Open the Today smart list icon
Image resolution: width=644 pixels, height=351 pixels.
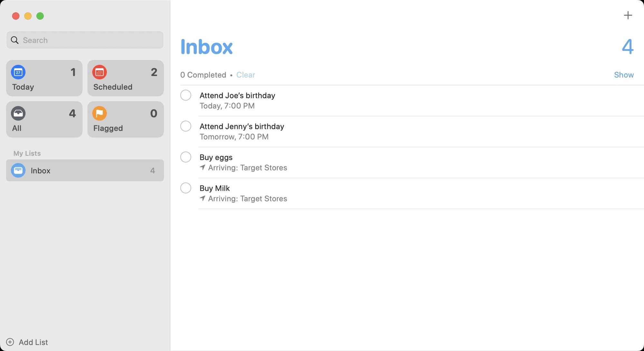[x=18, y=72]
